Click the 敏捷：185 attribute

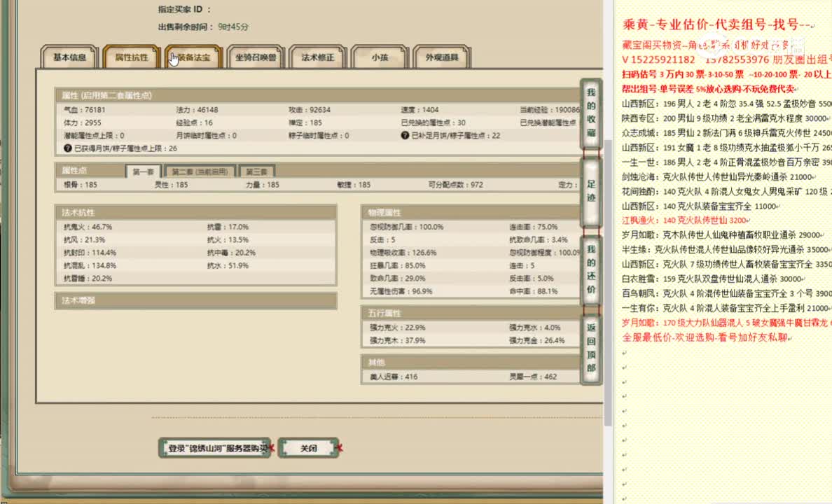point(354,185)
